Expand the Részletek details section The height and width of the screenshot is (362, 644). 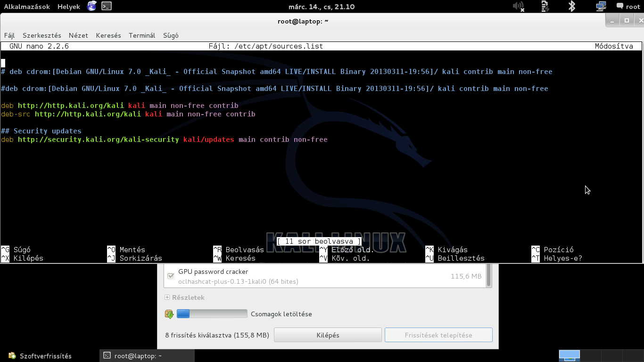(184, 297)
